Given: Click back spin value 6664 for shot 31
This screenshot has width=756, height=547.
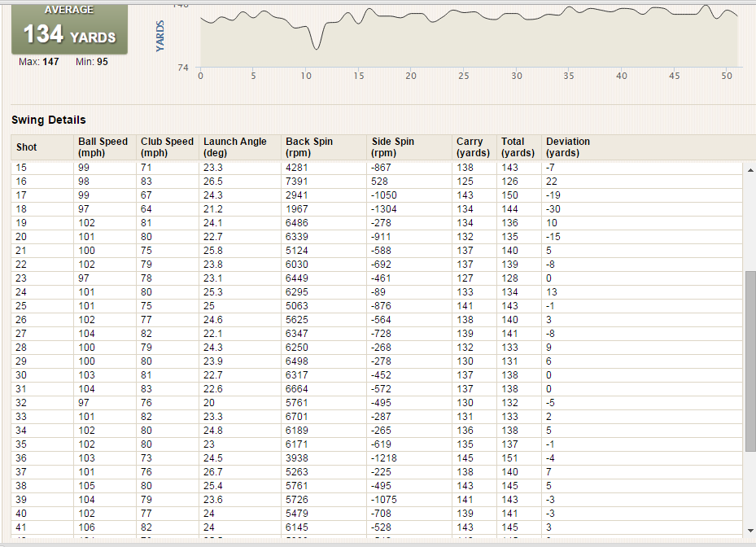Looking at the screenshot, I should [296, 389].
